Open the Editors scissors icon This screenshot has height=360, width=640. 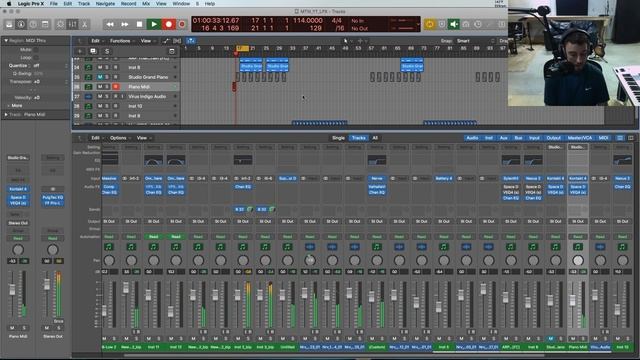[84, 24]
